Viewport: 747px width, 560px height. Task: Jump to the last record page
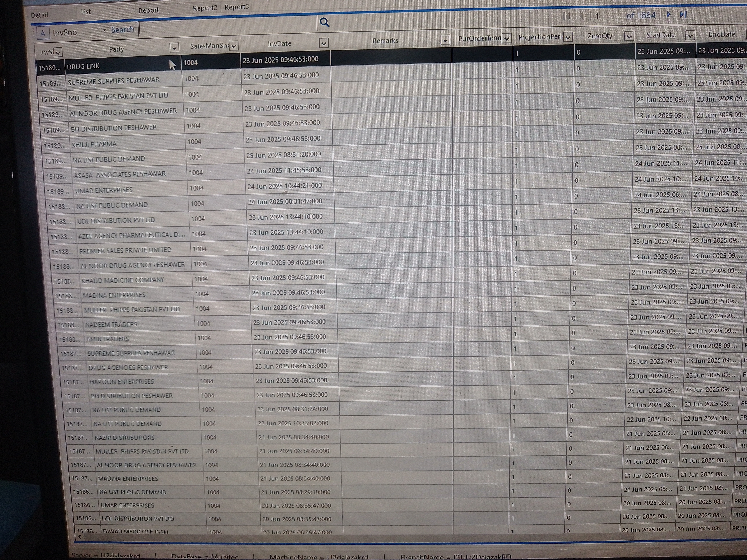point(683,15)
